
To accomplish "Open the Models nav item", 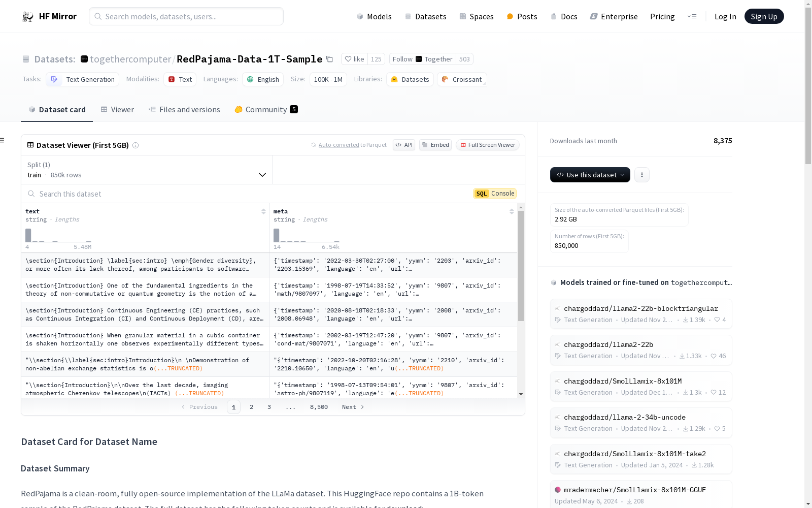I will click(x=374, y=16).
